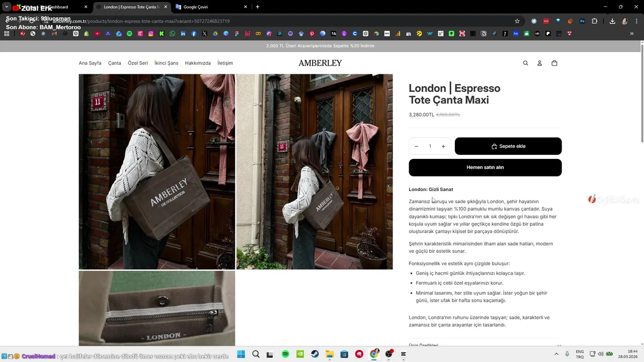Click Hemen satın alın button
Screen dimensions: 644x362
tap(485, 167)
